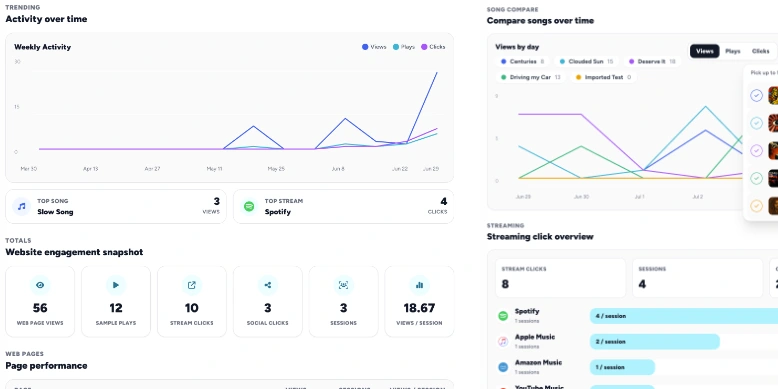Click the Weekly Activity chart title
The height and width of the screenshot is (389, 778).
coord(42,47)
